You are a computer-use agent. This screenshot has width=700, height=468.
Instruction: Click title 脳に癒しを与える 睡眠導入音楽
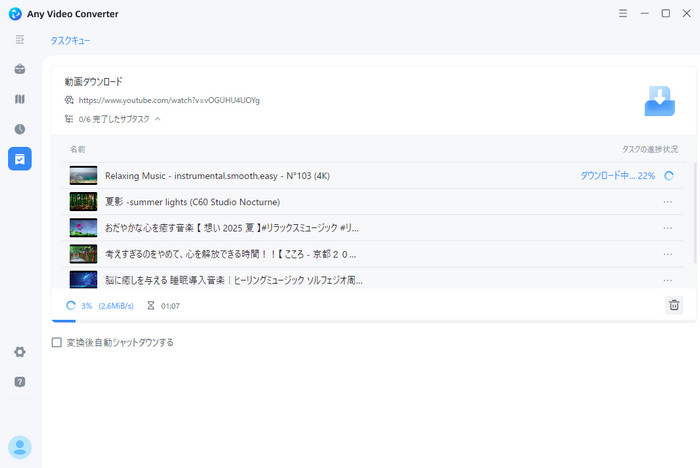click(233, 280)
